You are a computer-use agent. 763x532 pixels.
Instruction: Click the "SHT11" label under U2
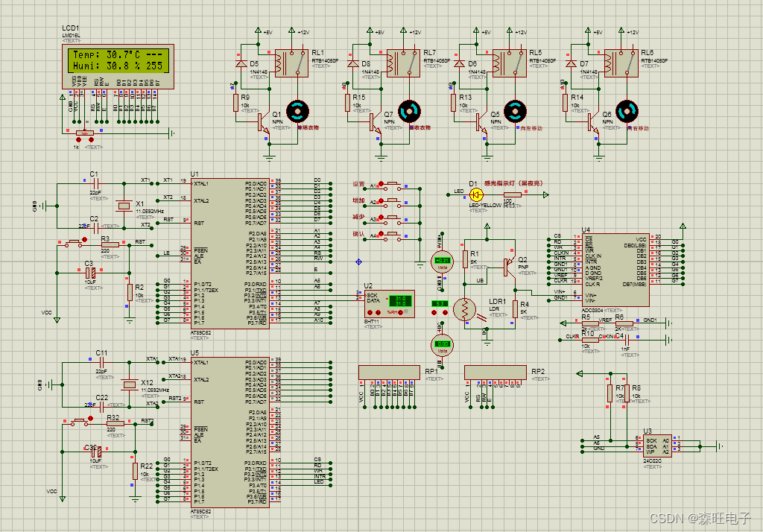[x=372, y=322]
